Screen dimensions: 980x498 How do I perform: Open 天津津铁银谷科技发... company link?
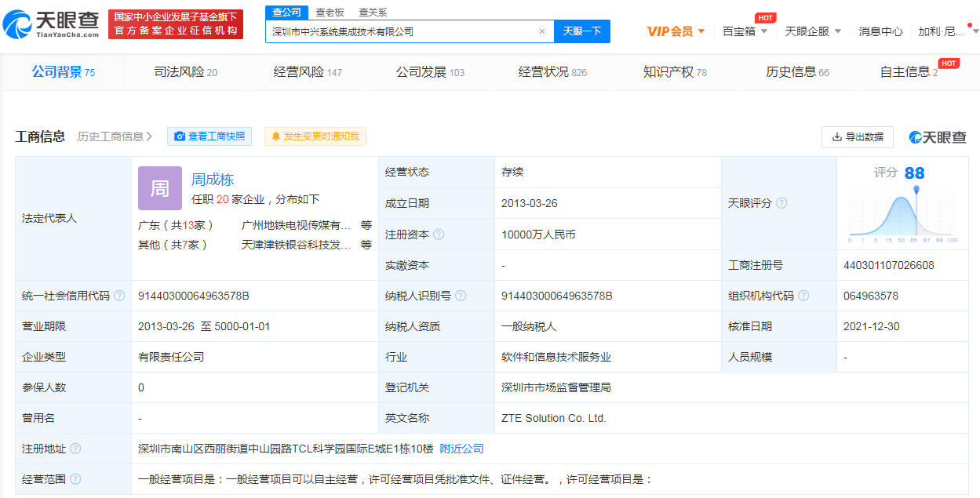(x=297, y=245)
